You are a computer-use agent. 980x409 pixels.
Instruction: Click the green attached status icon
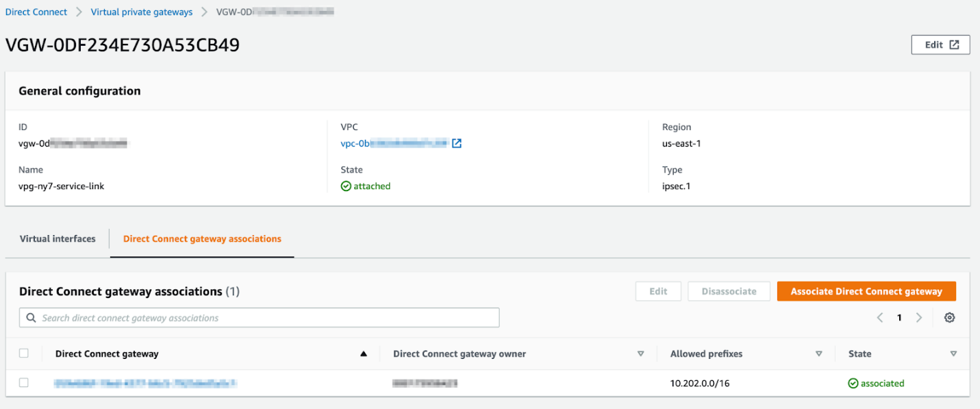pyautogui.click(x=346, y=186)
